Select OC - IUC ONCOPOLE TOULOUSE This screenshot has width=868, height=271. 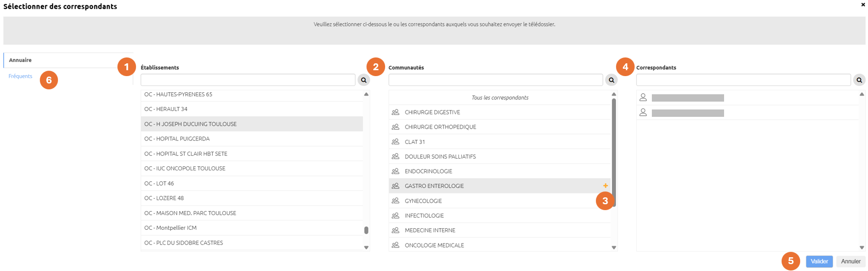pos(252,168)
